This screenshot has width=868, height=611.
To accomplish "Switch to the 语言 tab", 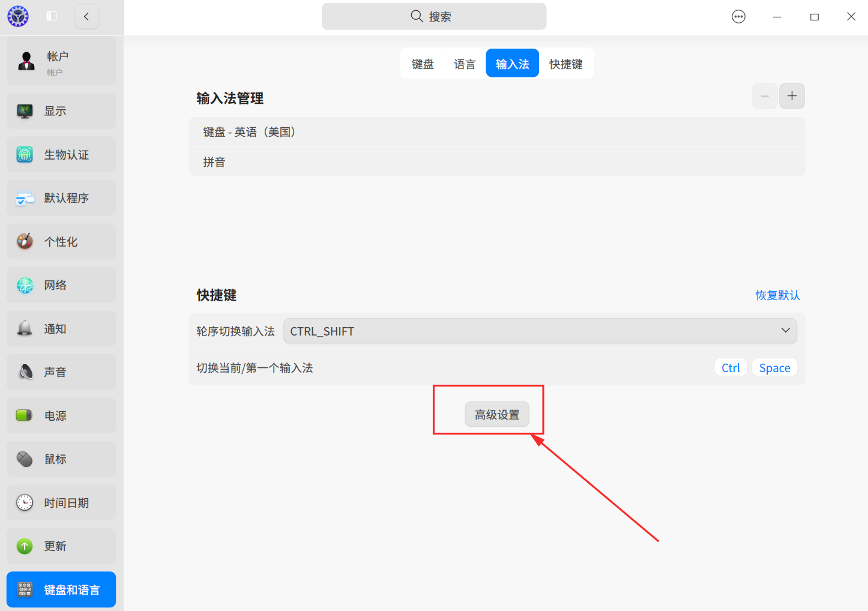I will coord(465,64).
